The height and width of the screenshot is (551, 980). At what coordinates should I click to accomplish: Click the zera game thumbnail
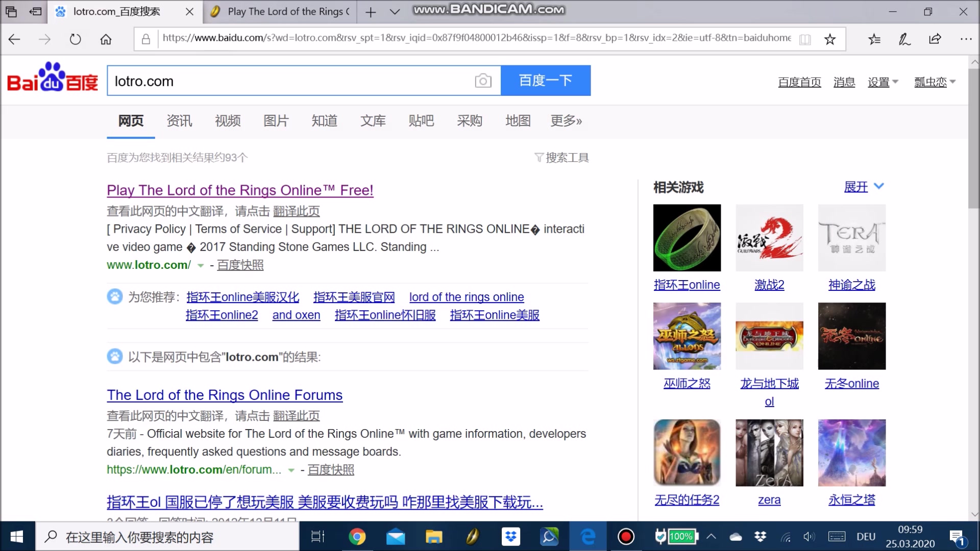point(769,453)
